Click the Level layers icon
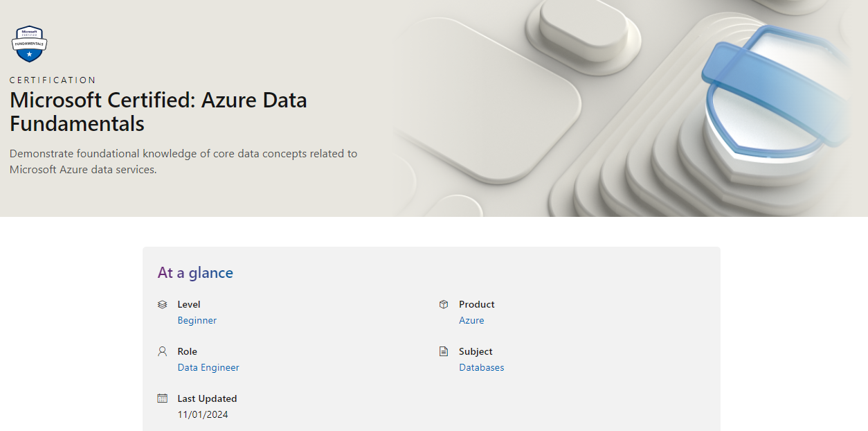Image resolution: width=868 pixels, height=431 pixels. point(163,304)
